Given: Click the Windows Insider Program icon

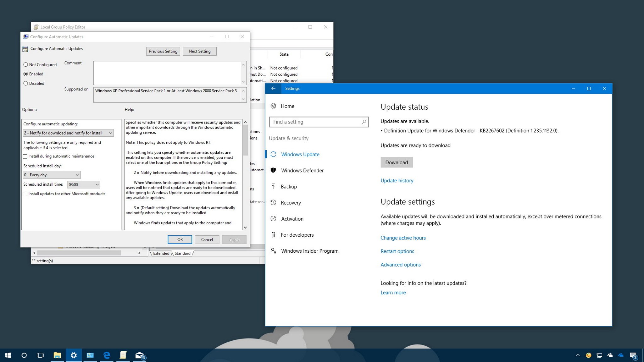Looking at the screenshot, I should point(273,251).
